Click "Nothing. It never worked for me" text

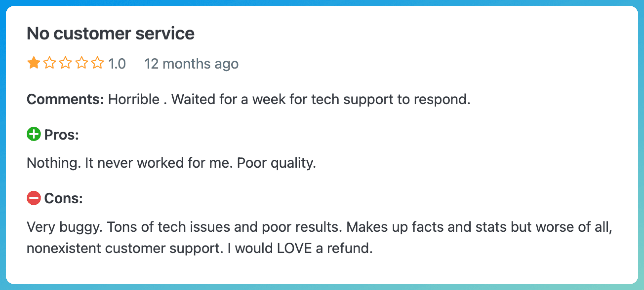pos(129,163)
